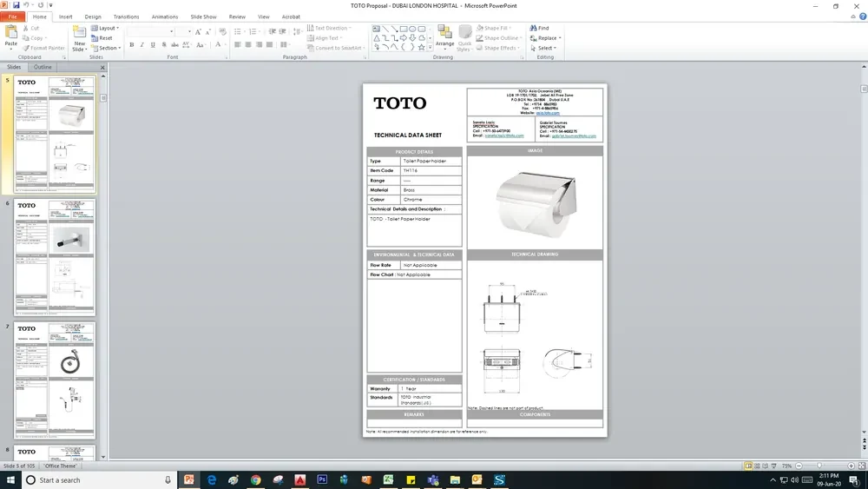Click the Clear Formatting icon

tap(222, 31)
